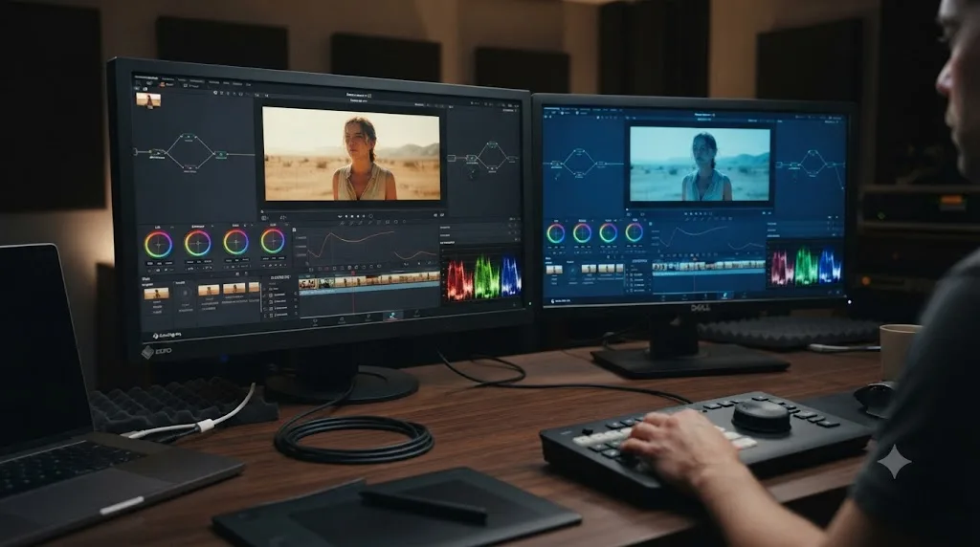The width and height of the screenshot is (980, 547).
Task: Select leftmost color wheel on right monitor
Action: point(556,233)
